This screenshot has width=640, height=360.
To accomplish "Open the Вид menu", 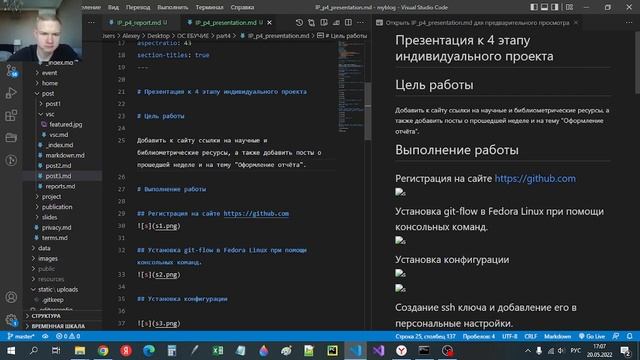I will [113, 7].
